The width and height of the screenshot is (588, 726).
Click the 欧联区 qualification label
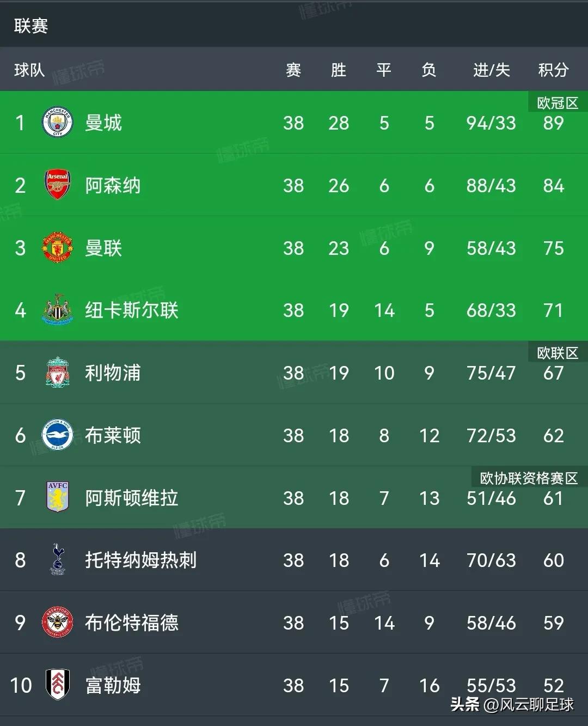pos(556,353)
